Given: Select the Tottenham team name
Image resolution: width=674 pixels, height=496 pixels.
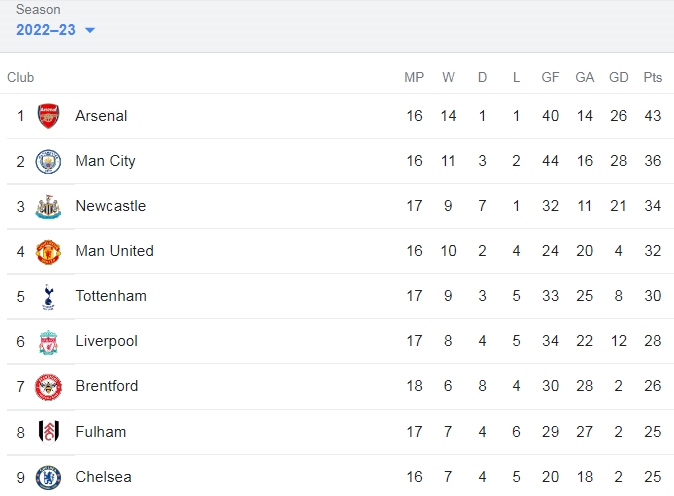Looking at the screenshot, I should click(111, 296).
